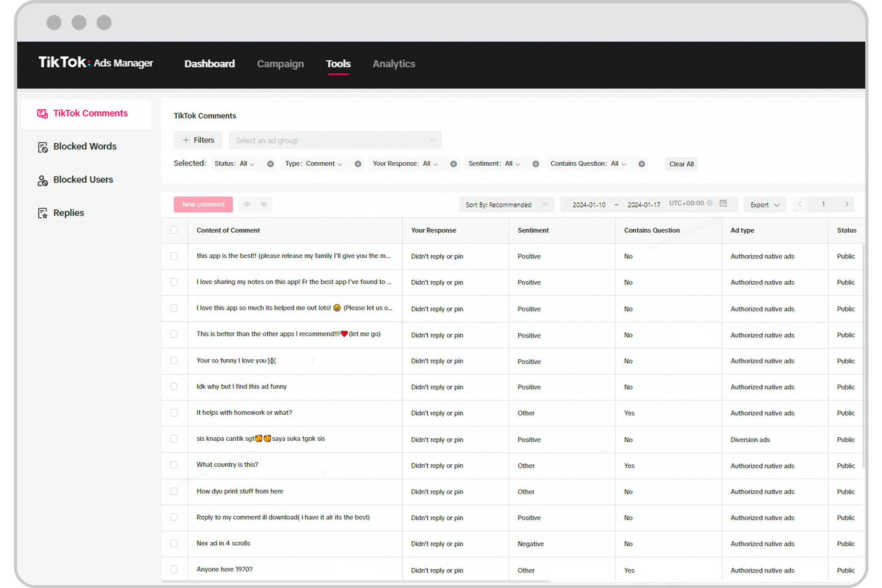The image size is (882, 588).
Task: Click the horizontal table scrollbar
Action: (355, 581)
